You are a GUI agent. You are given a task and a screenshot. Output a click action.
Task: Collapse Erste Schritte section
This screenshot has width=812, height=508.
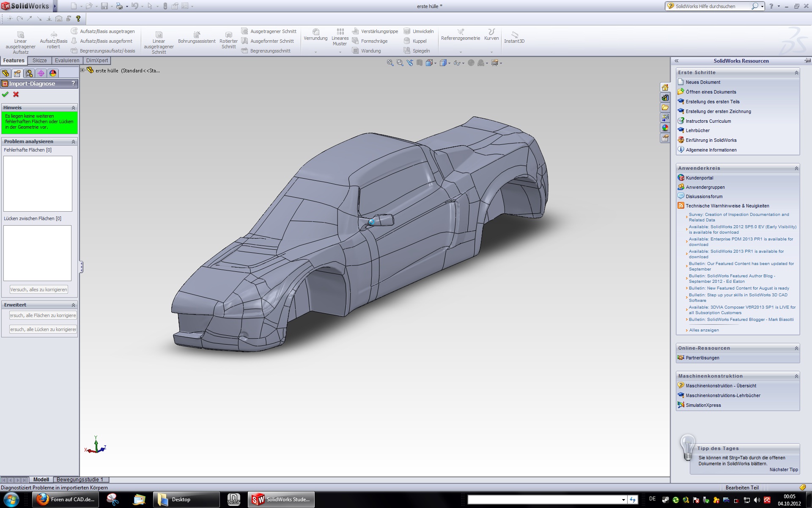pos(796,72)
